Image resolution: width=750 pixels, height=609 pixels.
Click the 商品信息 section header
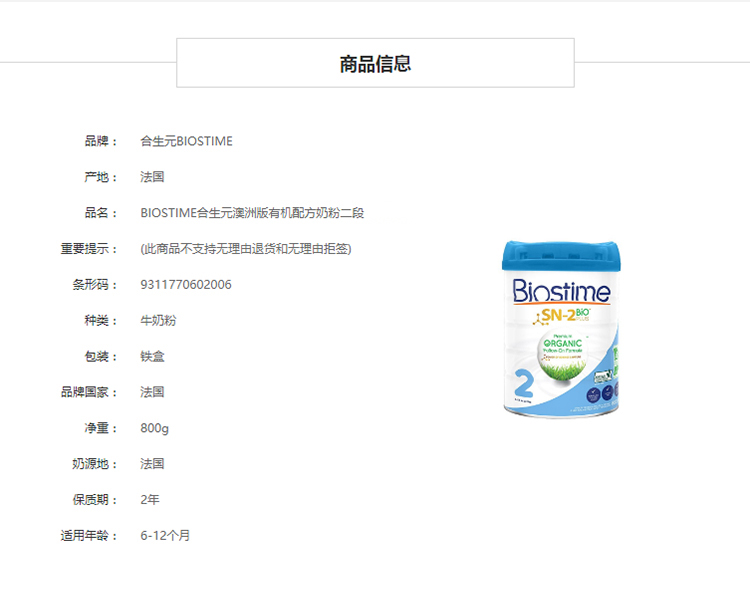click(375, 64)
